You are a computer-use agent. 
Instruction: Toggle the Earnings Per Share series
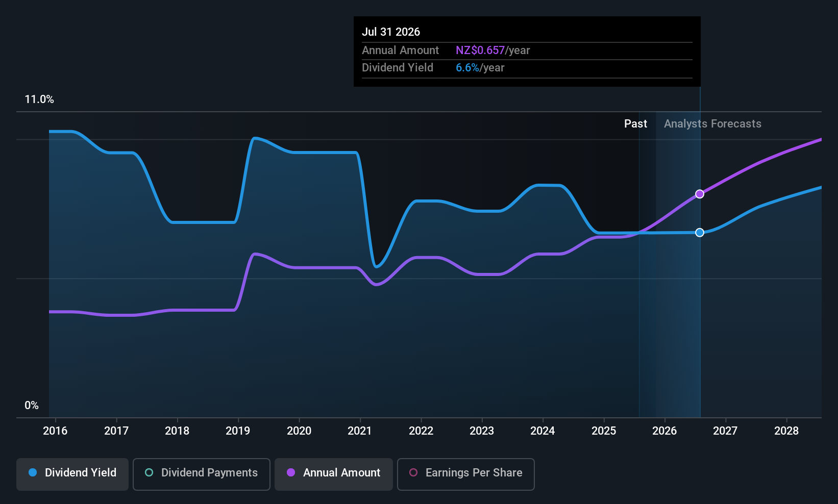coord(466,474)
